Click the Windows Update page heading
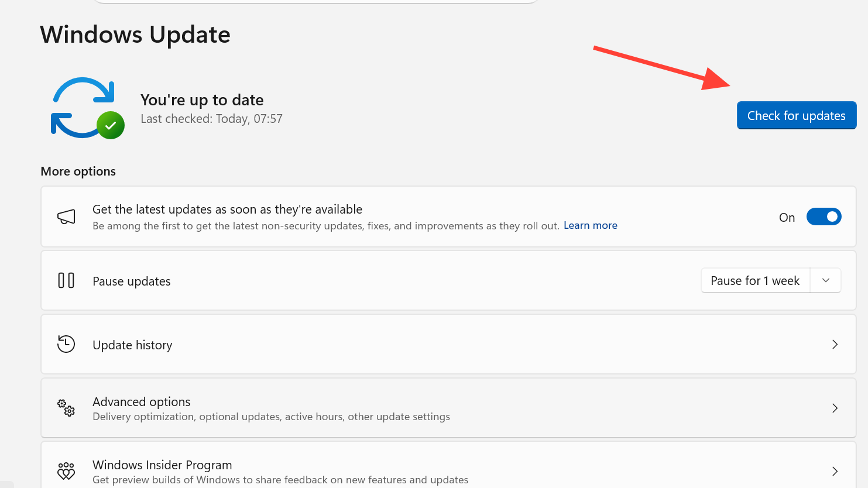This screenshot has width=868, height=488. point(135,35)
